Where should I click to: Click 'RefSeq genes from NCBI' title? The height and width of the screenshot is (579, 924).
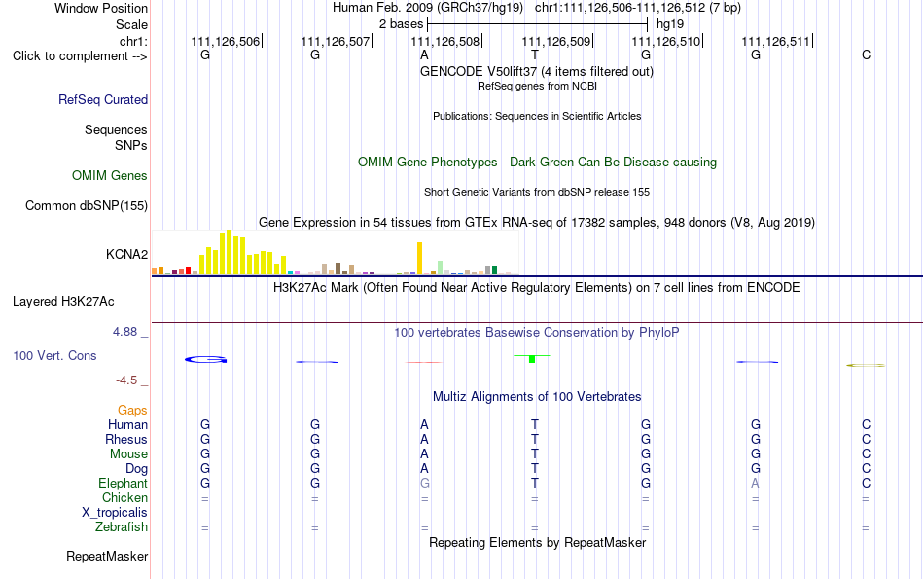(538, 86)
